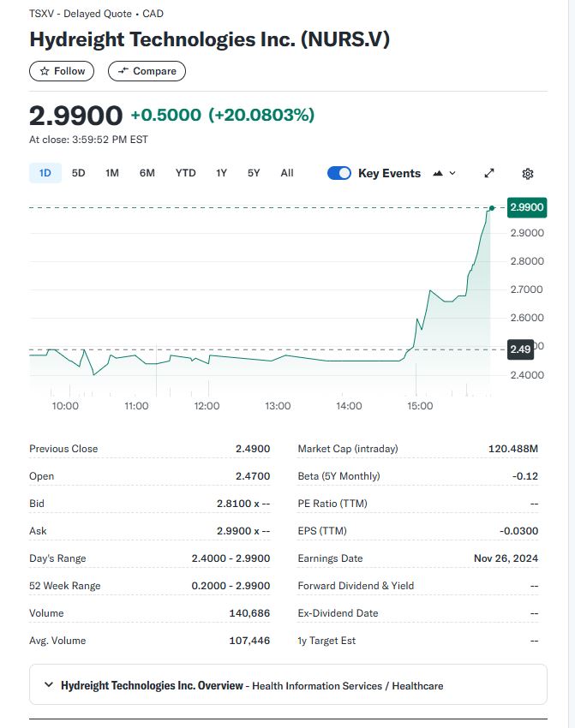Show All time range

coord(287,173)
